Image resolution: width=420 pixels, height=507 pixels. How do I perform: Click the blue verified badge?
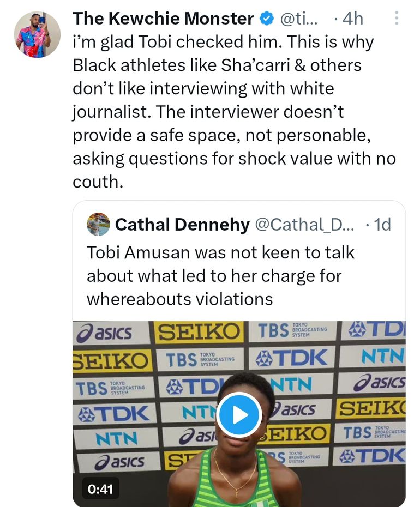[x=266, y=19]
